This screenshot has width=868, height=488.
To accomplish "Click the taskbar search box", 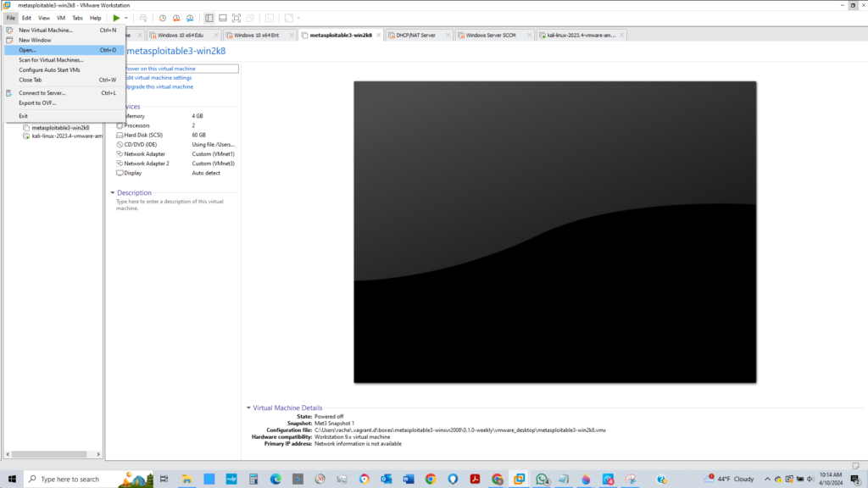I will click(x=88, y=480).
